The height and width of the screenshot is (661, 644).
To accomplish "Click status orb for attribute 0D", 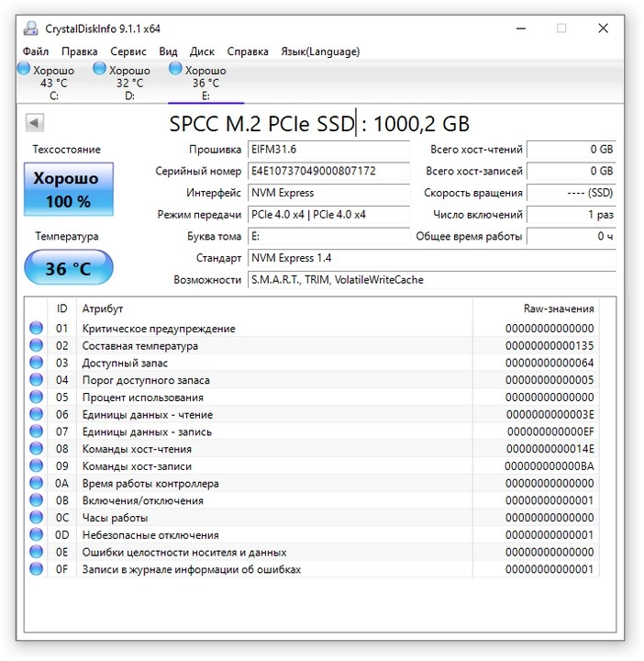I will tap(36, 534).
